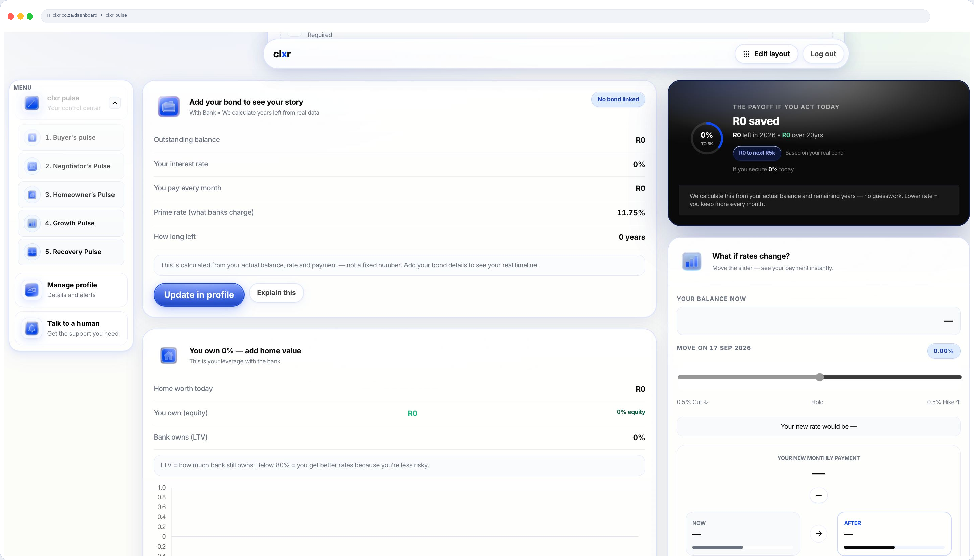Log out of the dashboard
The height and width of the screenshot is (560, 974).
coord(823,54)
